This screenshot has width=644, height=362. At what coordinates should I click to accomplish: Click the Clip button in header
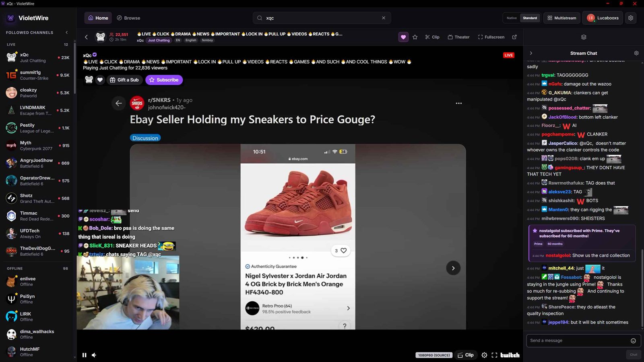click(432, 37)
